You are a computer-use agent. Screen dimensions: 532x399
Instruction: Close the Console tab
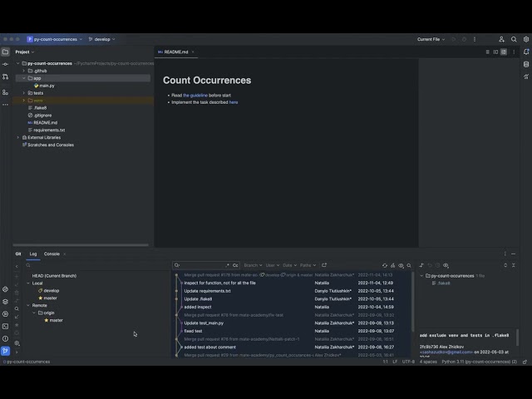(65, 254)
